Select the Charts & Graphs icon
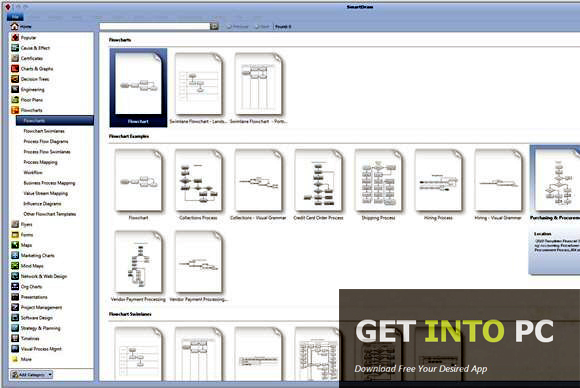 coord(15,68)
